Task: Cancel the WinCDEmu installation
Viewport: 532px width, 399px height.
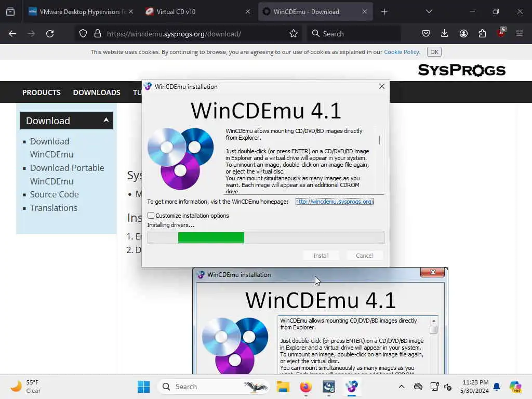Action: [364, 256]
